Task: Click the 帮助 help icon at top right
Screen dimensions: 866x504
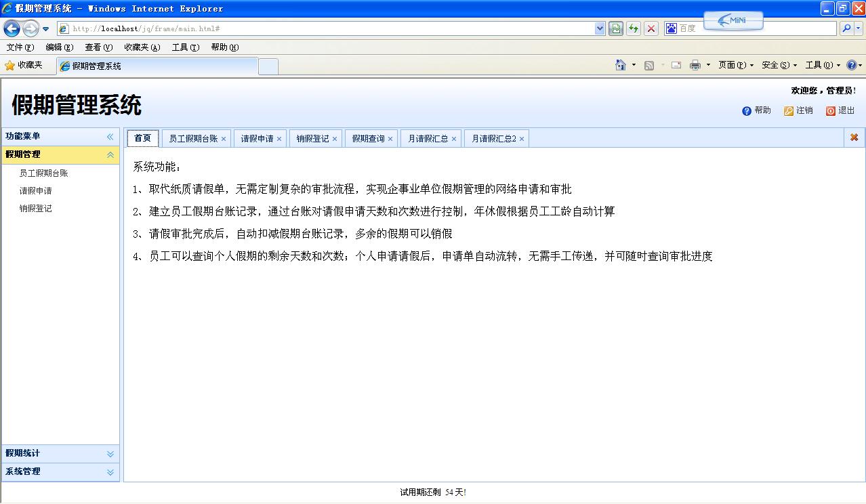Action: click(x=747, y=110)
